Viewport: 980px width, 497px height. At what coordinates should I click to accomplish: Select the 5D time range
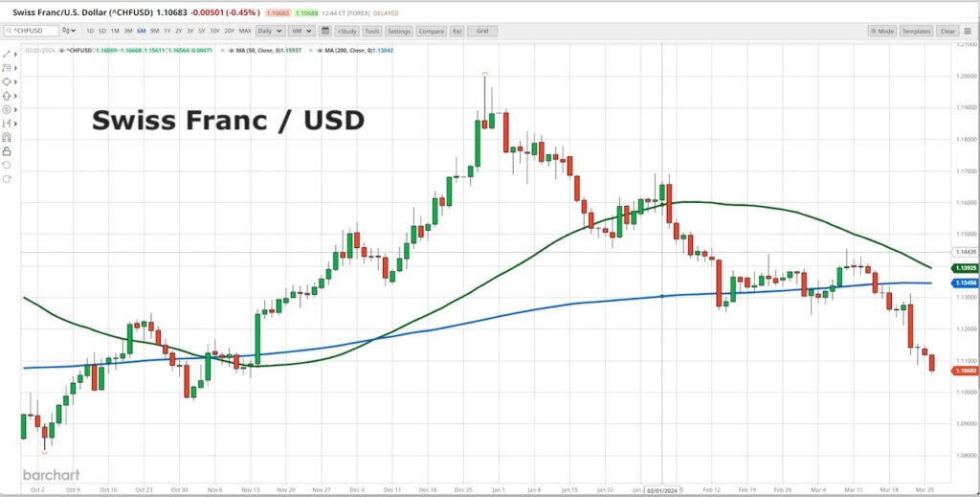coord(102,31)
